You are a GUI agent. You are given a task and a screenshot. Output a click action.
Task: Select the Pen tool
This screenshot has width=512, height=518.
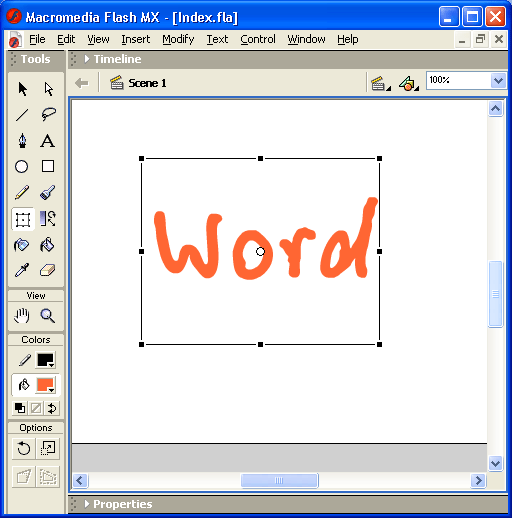point(22,140)
